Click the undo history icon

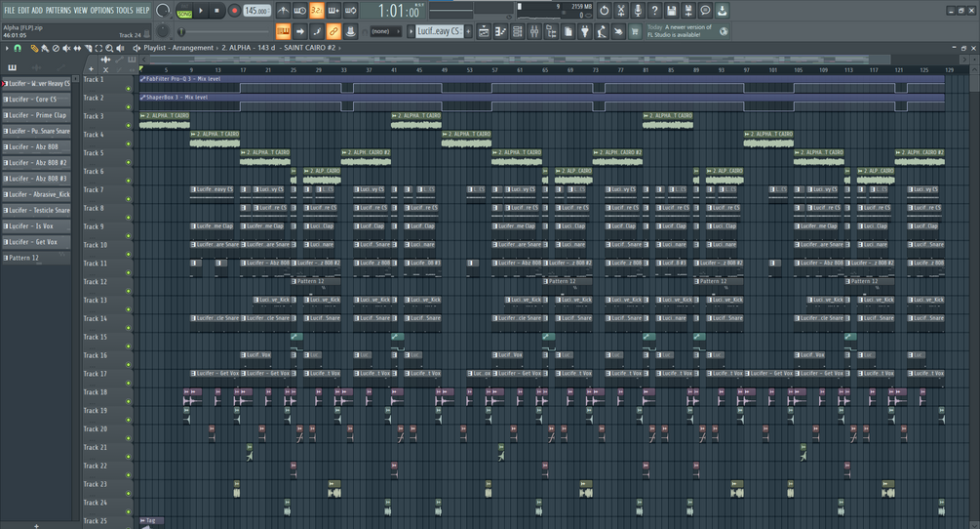point(604,11)
